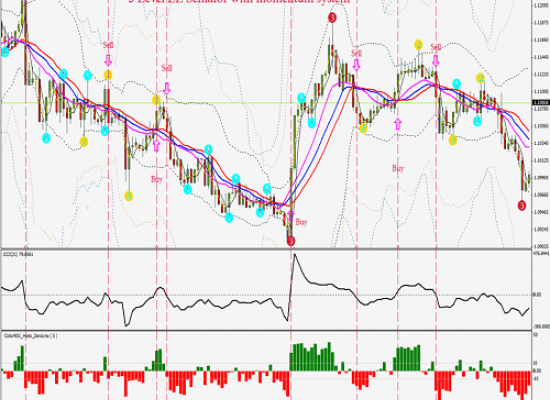Click the highest spike of the CCI line
The height and width of the screenshot is (400, 550).
pyautogui.click(x=294, y=254)
